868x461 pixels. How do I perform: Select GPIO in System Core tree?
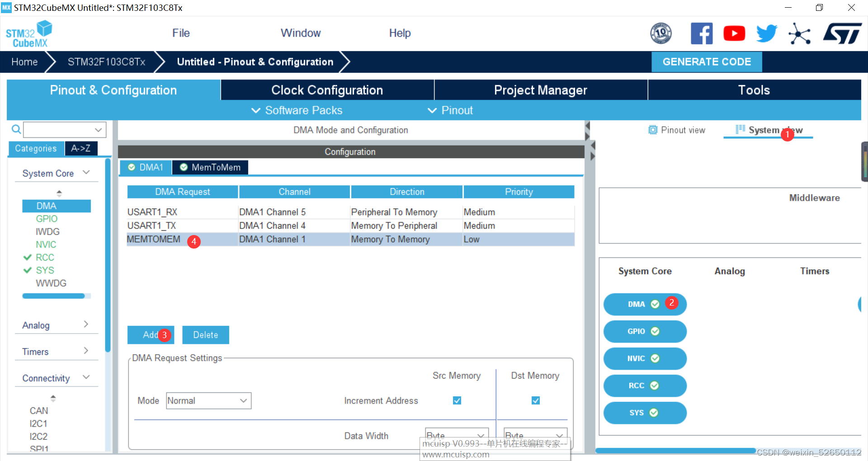point(47,219)
